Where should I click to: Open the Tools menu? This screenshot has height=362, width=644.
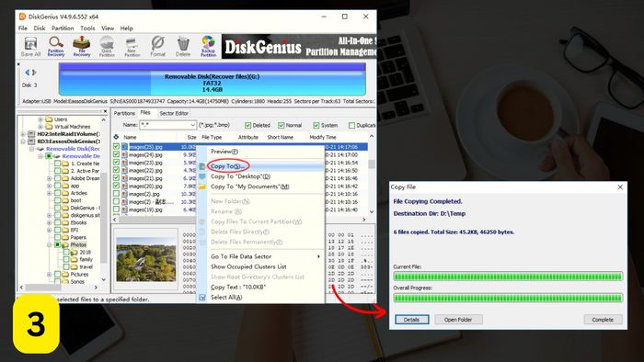click(x=87, y=28)
